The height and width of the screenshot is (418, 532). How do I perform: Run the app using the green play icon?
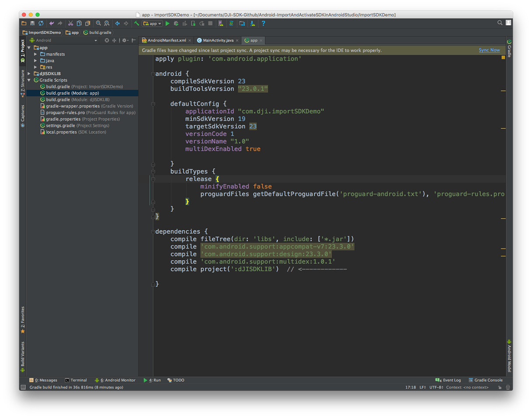(x=168, y=24)
